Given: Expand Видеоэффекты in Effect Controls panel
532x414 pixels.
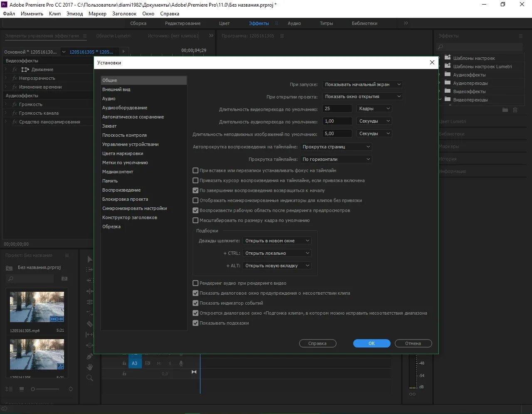Looking at the screenshot, I should [x=22, y=61].
